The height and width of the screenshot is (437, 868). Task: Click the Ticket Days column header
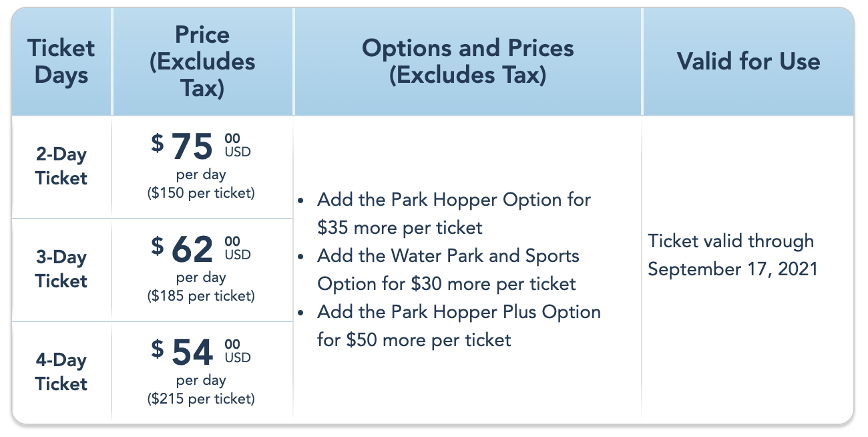point(61,61)
